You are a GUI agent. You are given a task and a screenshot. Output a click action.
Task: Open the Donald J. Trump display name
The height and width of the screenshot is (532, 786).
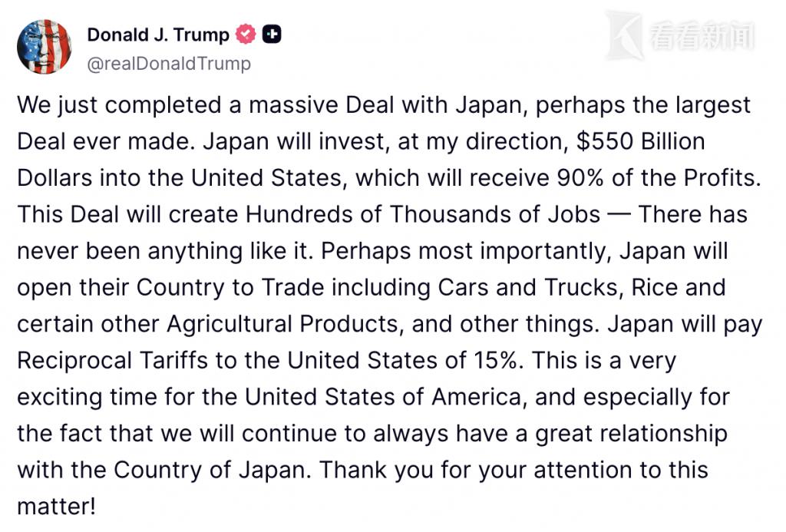[x=158, y=35]
